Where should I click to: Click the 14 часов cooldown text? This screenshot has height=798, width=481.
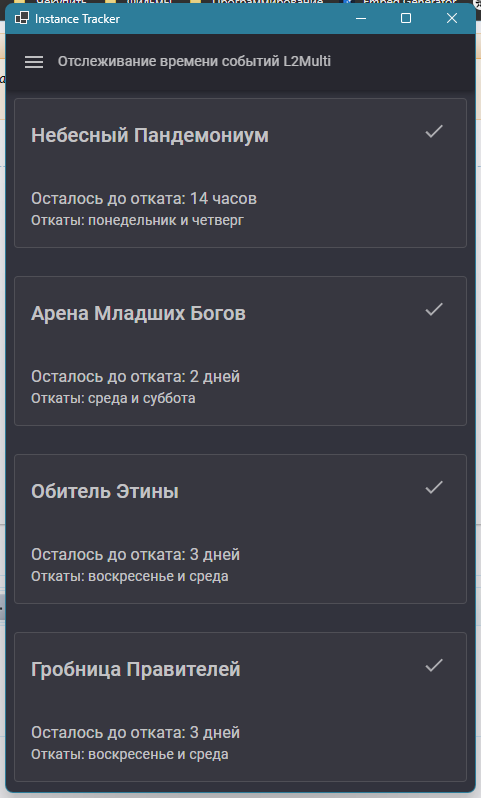(x=223, y=198)
